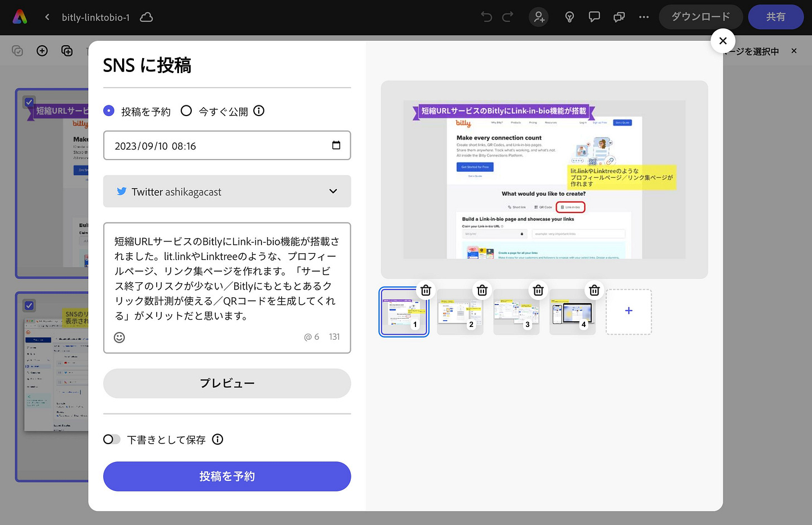Click the 共有 share button
The height and width of the screenshot is (525, 812).
coord(776,17)
